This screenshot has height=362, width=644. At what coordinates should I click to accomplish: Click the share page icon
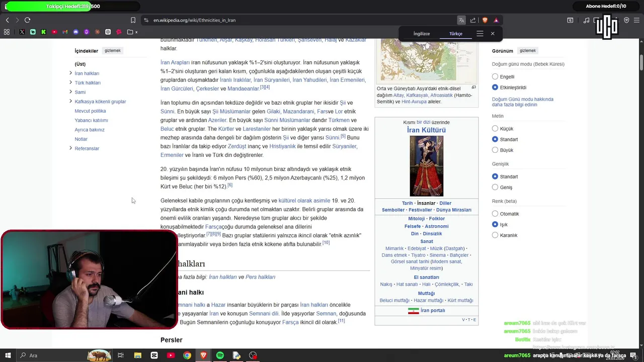pos(473,20)
